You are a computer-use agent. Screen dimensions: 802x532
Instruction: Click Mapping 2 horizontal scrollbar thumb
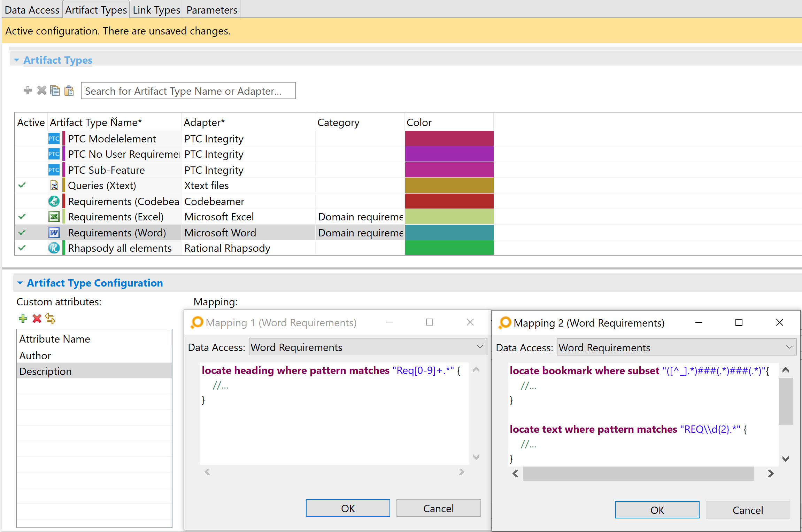pyautogui.click(x=638, y=474)
